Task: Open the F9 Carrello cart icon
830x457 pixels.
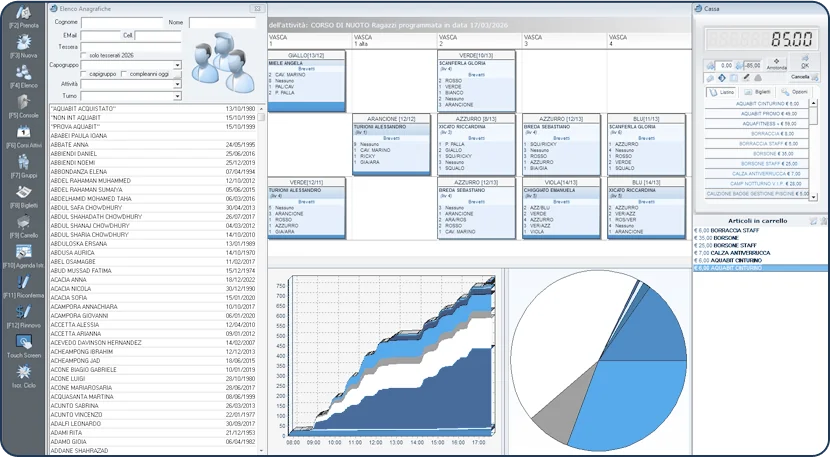Action: (23, 222)
